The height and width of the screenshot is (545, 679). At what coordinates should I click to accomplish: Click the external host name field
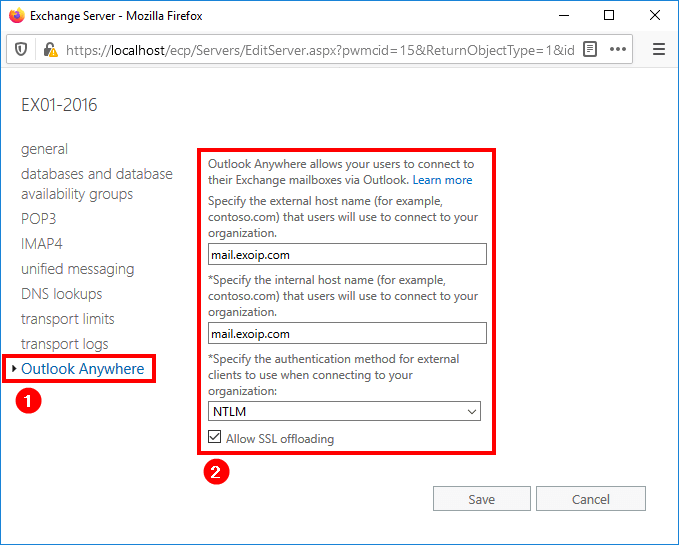click(347, 254)
